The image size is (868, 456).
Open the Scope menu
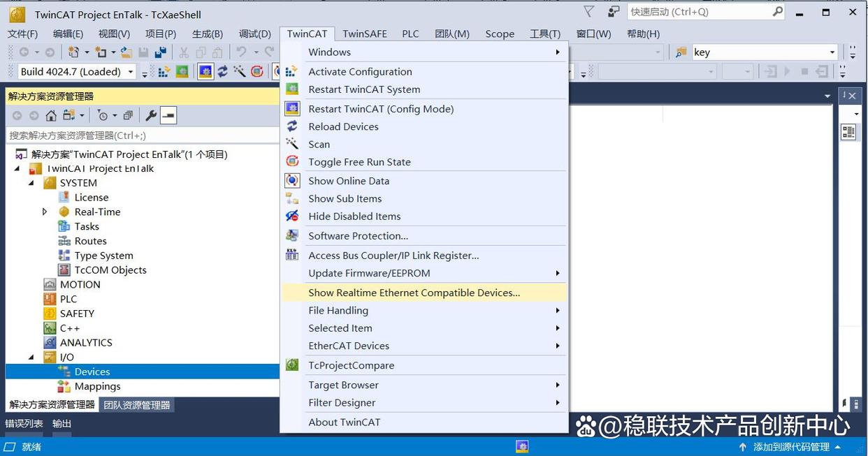pyautogui.click(x=500, y=34)
